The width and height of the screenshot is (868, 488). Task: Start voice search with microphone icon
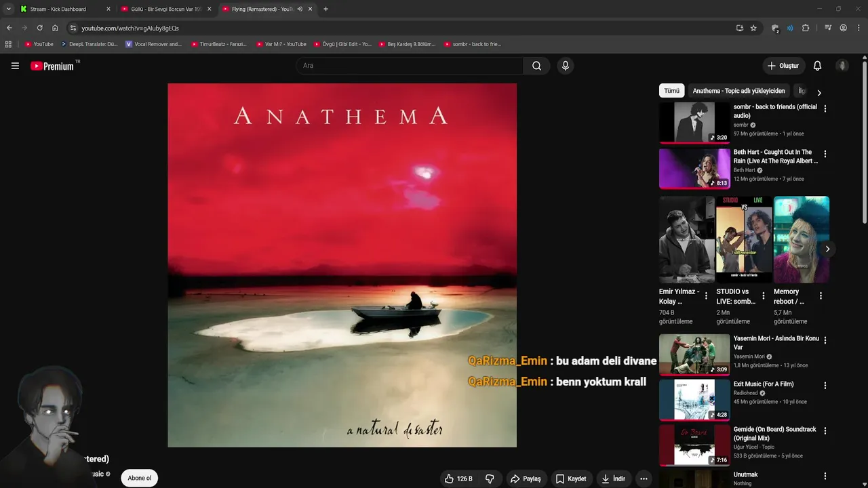click(565, 66)
